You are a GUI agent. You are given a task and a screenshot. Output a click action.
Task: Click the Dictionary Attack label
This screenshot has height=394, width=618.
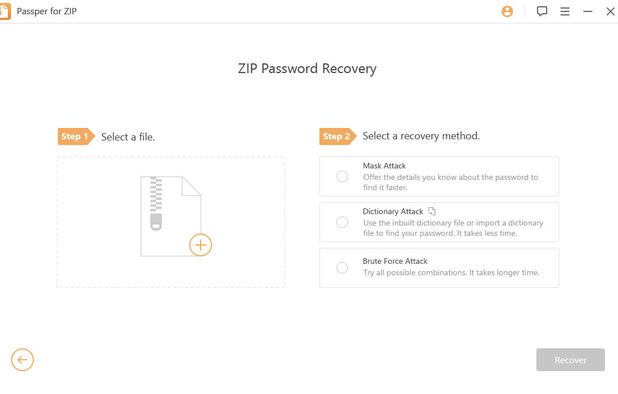393,211
